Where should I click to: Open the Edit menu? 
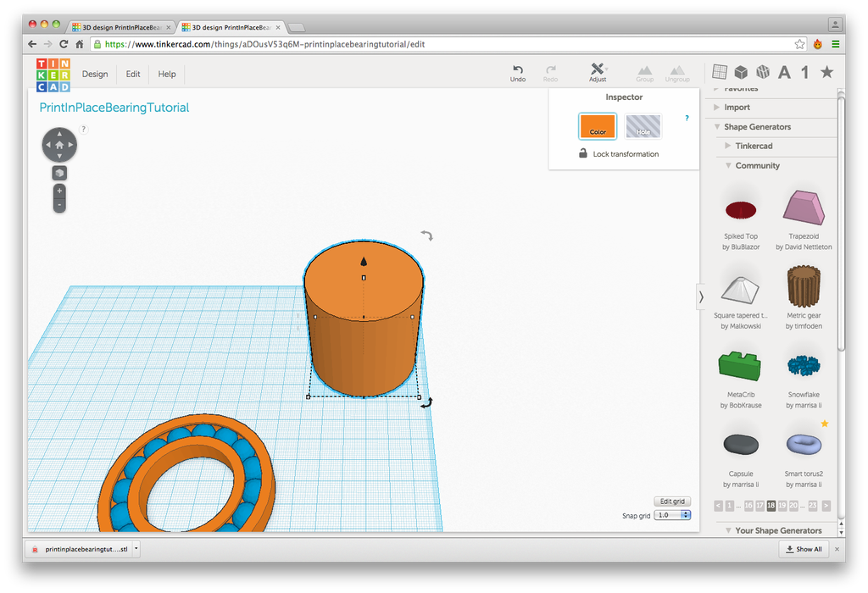click(x=133, y=75)
